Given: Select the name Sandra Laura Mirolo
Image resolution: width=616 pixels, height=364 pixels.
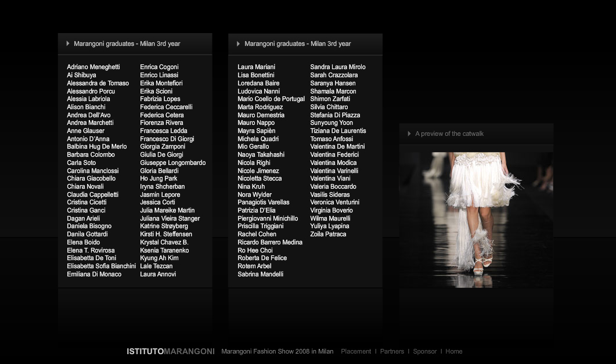Looking at the screenshot, I should 338,67.
